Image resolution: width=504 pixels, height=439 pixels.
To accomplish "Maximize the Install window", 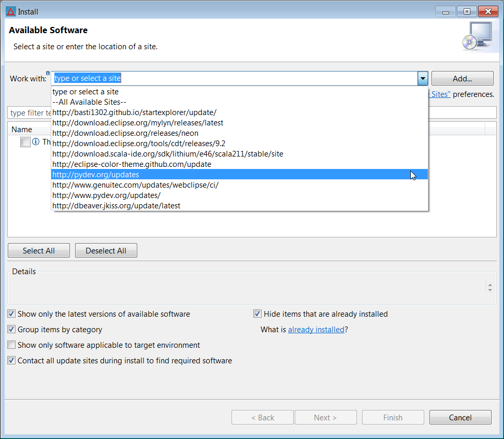I will (467, 12).
